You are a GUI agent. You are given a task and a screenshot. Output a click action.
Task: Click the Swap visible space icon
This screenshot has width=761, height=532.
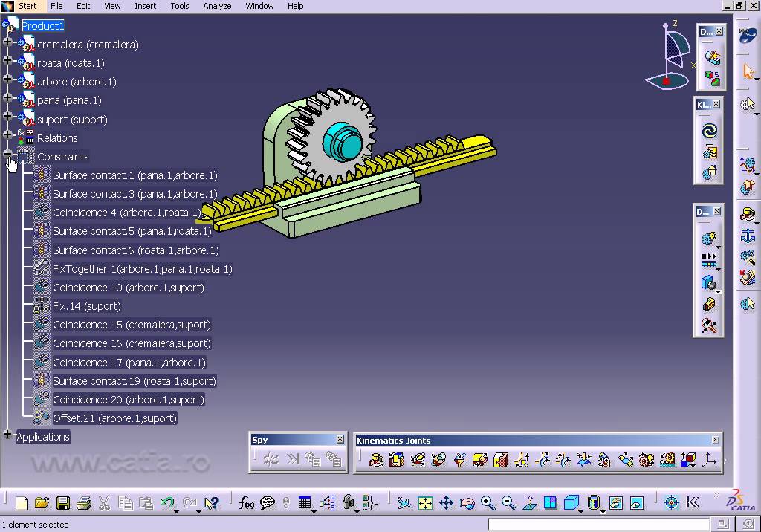pyautogui.click(x=637, y=503)
